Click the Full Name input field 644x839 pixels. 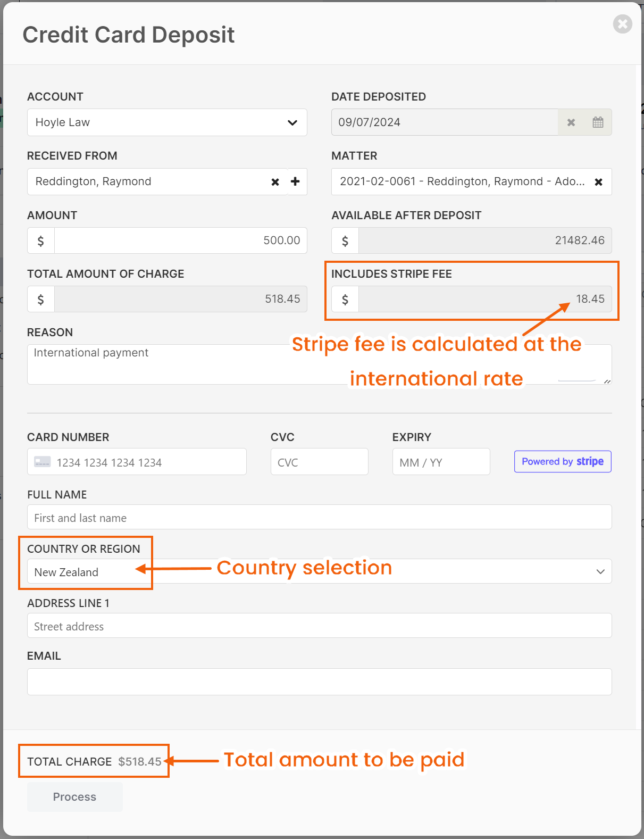(x=320, y=517)
